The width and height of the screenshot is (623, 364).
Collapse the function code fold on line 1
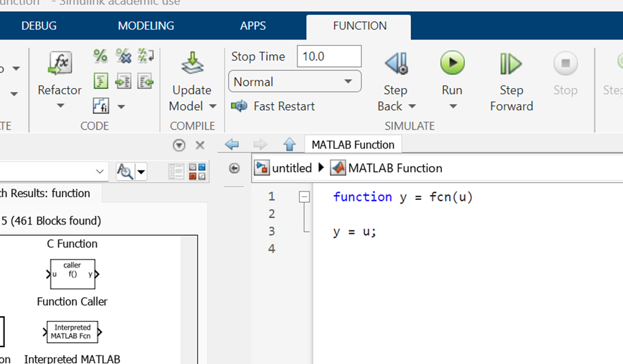click(304, 197)
